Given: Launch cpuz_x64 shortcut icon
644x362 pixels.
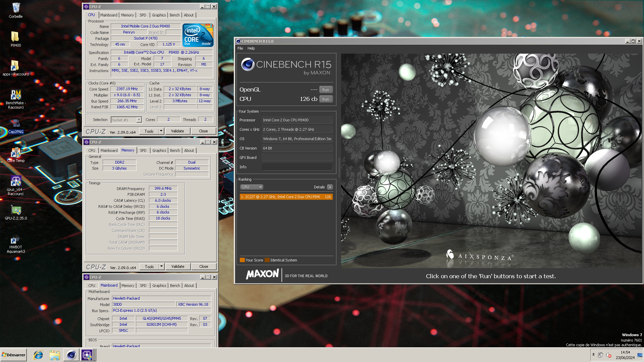Looking at the screenshot, I should coord(16,186).
